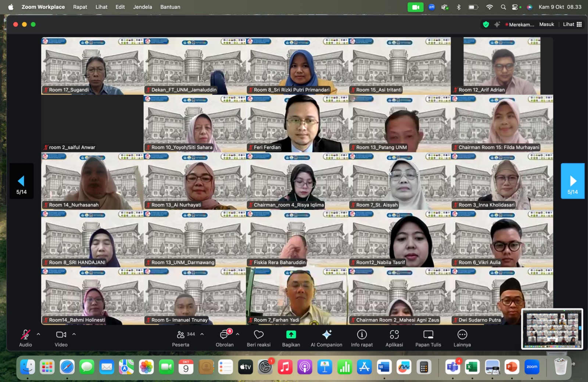
Task: Select Feri Ferdian's video tile
Action: (x=297, y=123)
